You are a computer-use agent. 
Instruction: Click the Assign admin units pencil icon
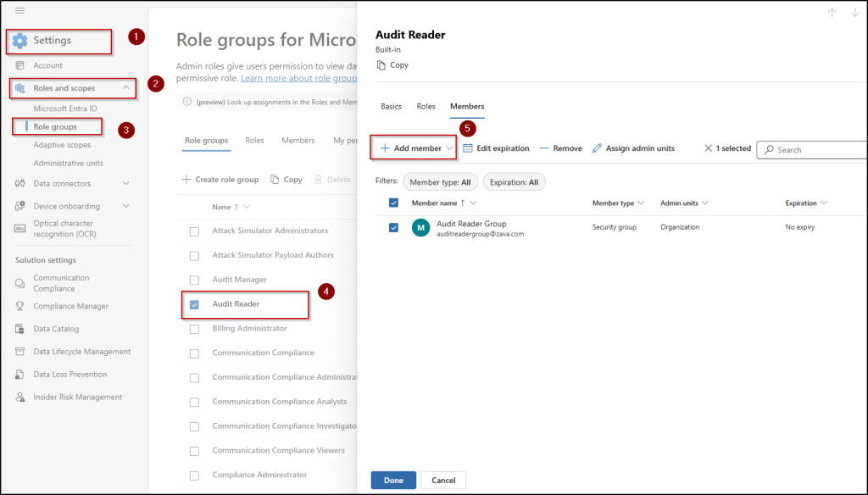[597, 148]
